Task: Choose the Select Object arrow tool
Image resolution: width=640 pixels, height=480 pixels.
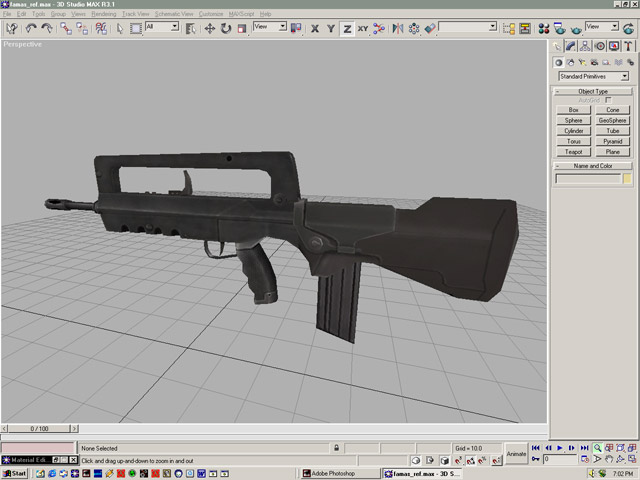Action: (120, 28)
